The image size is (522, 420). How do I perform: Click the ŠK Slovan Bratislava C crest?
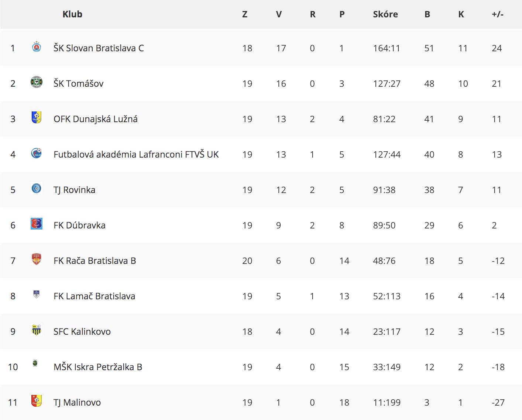pyautogui.click(x=36, y=47)
